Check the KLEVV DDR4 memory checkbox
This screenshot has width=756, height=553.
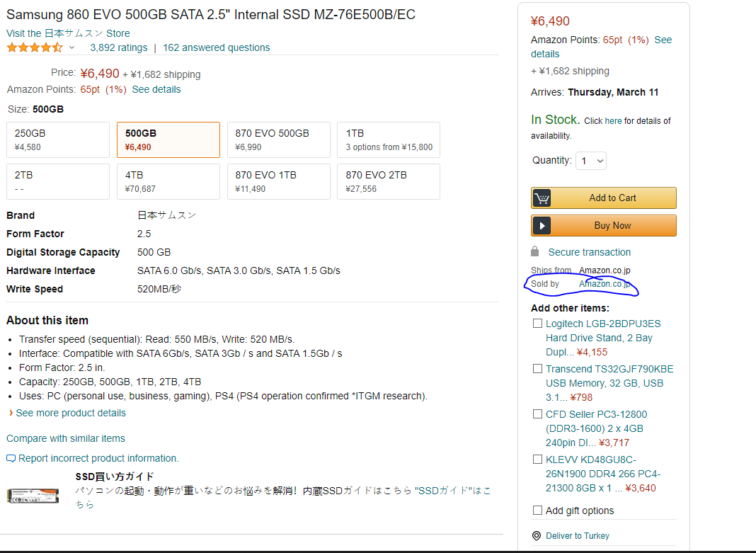pyautogui.click(x=537, y=460)
